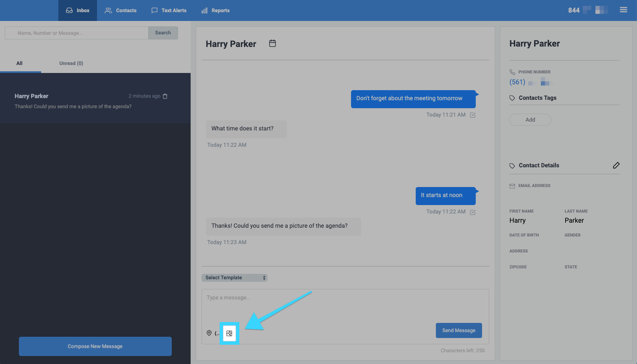Open Select Template dropdown
This screenshot has width=637, height=364.
[x=234, y=278]
